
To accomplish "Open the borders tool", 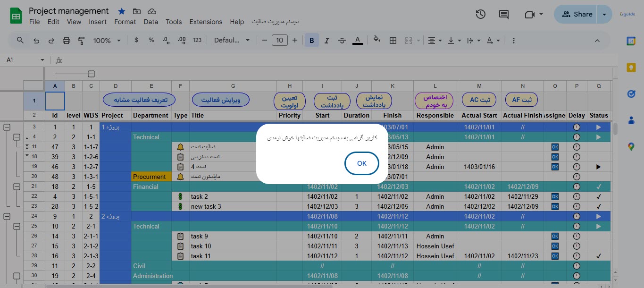I will pyautogui.click(x=393, y=41).
